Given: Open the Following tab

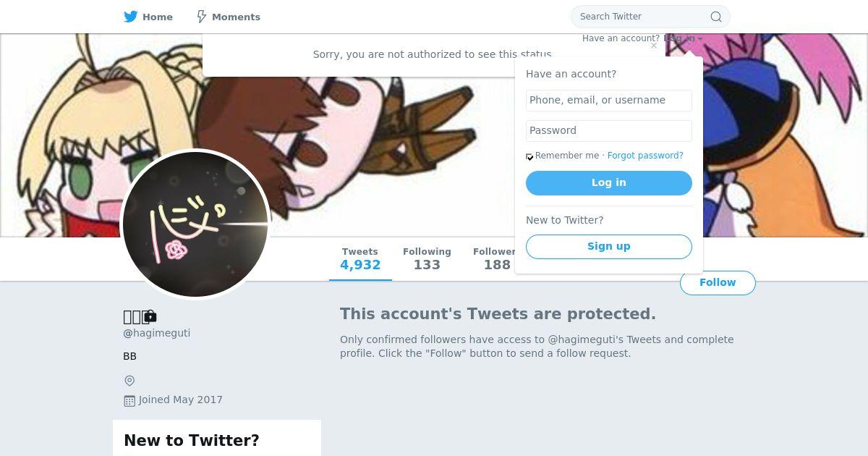Looking at the screenshot, I should pyautogui.click(x=427, y=259).
